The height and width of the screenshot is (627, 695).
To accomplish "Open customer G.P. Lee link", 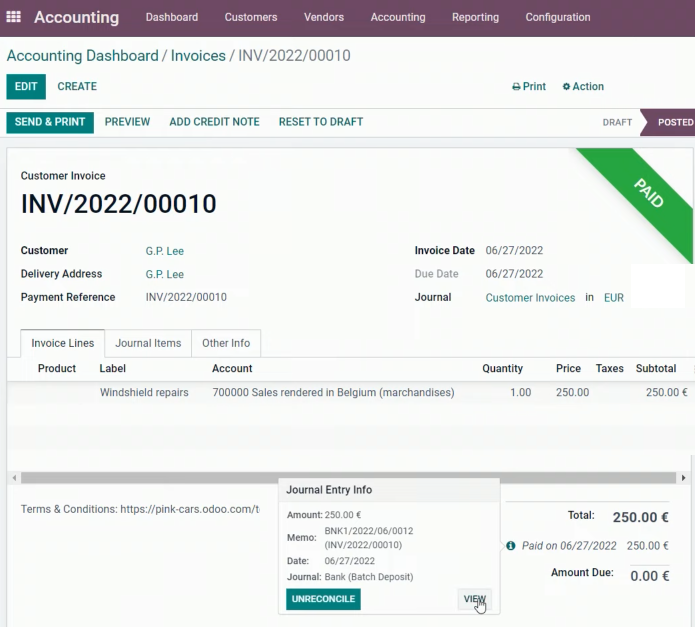I will (x=164, y=251).
